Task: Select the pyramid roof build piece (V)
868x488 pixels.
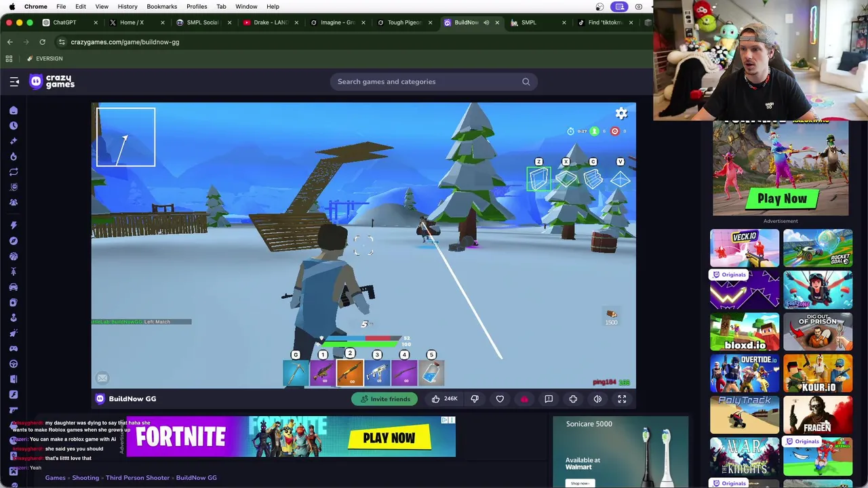Action: [x=620, y=179]
